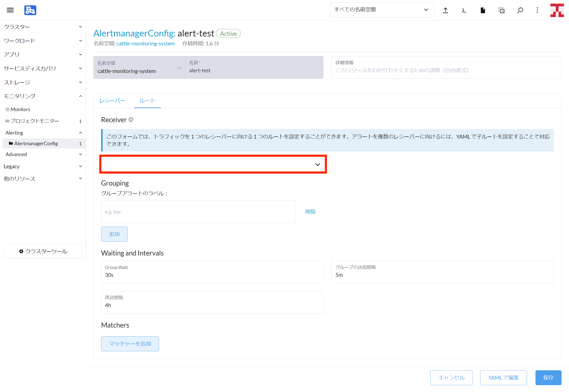This screenshot has width=569, height=392.
Task: Open the すべての名前空間 namespace filter dropdown
Action: click(x=382, y=10)
